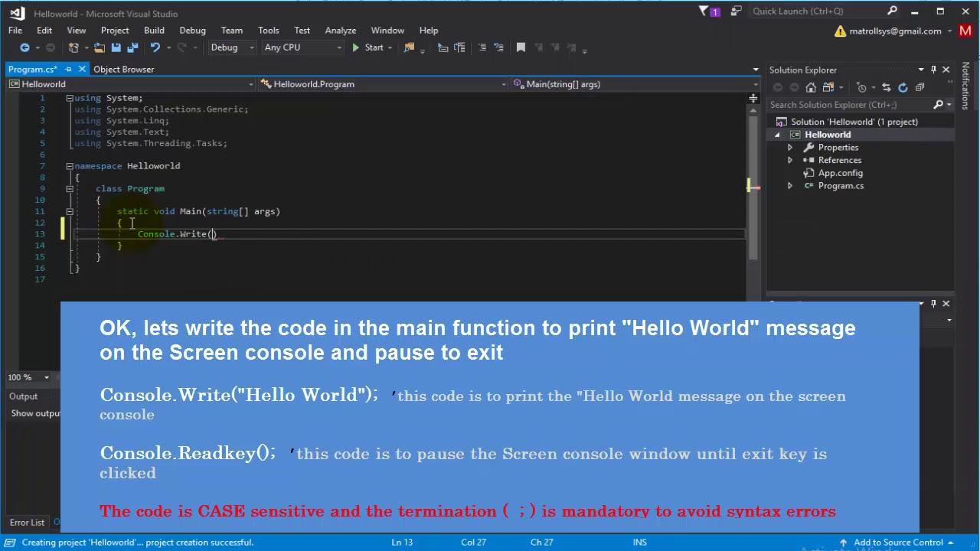Toggle the INS insert mode indicator
The width and height of the screenshot is (980, 551).
(639, 542)
